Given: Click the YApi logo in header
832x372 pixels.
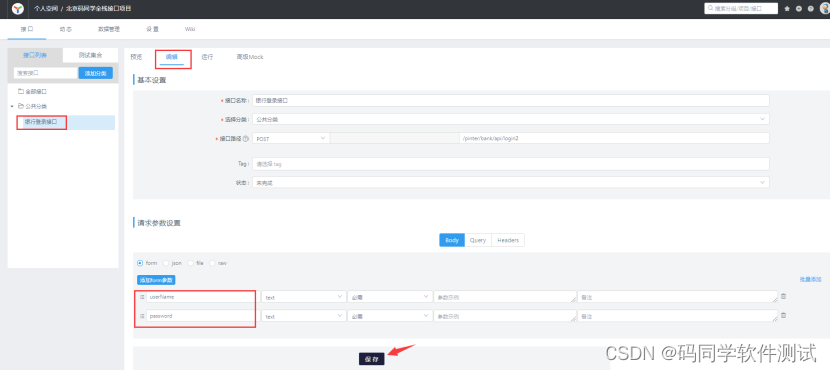Looking at the screenshot, I should pyautogui.click(x=18, y=8).
